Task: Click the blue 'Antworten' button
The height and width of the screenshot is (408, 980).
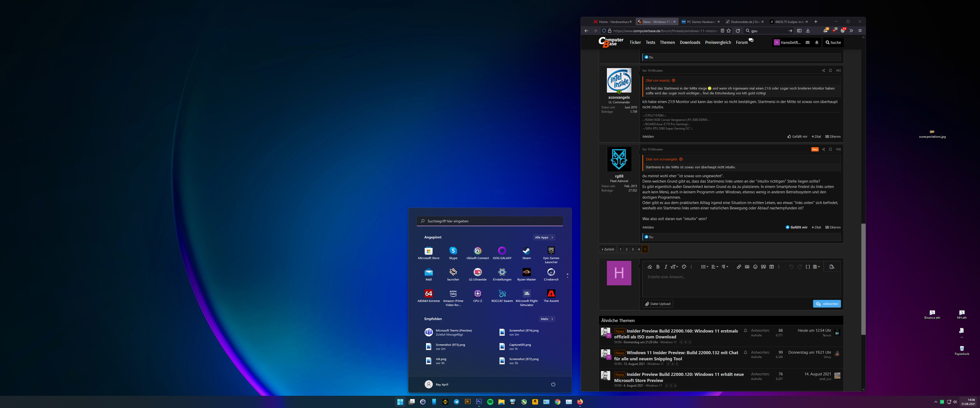Action: click(x=827, y=304)
